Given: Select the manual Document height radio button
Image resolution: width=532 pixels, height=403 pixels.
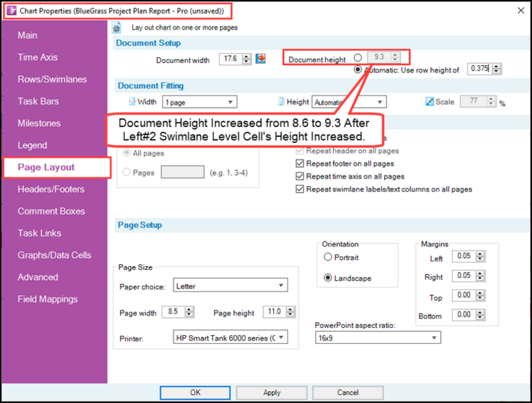Looking at the screenshot, I should (x=357, y=57).
